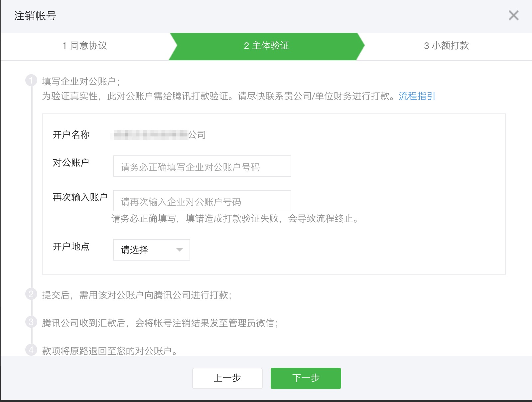The image size is (532, 402).
Task: Click the dropdown arrow beside 请选择
Action: (x=180, y=250)
